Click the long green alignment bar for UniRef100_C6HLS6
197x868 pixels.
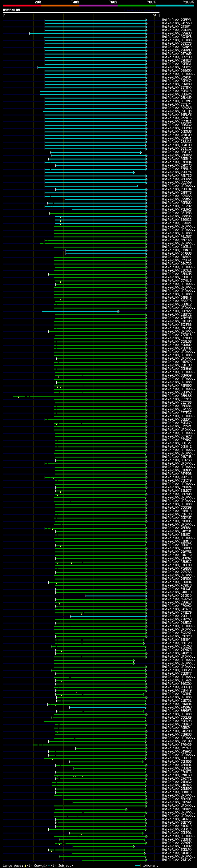pyautogui.click(x=80, y=396)
